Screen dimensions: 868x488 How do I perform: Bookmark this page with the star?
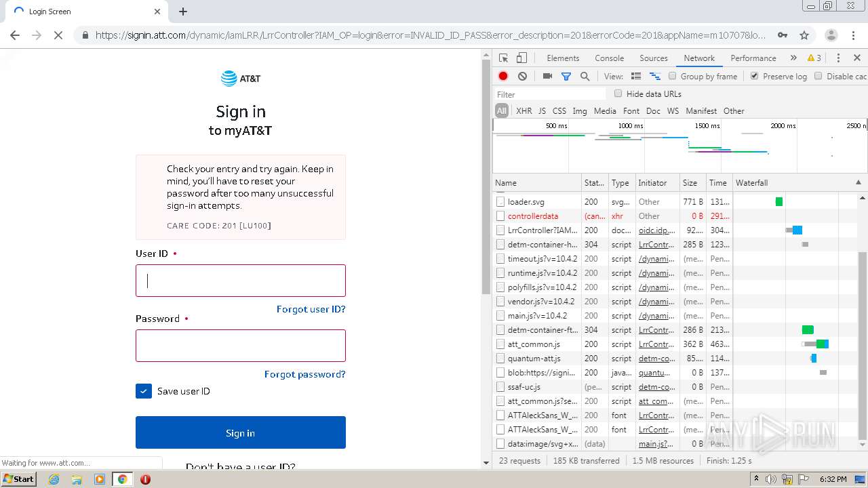[804, 35]
